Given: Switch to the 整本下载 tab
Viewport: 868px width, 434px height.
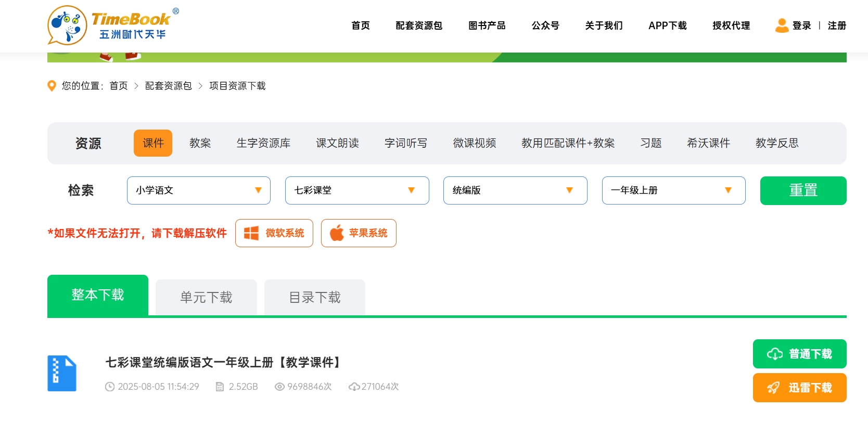Looking at the screenshot, I should pos(98,295).
